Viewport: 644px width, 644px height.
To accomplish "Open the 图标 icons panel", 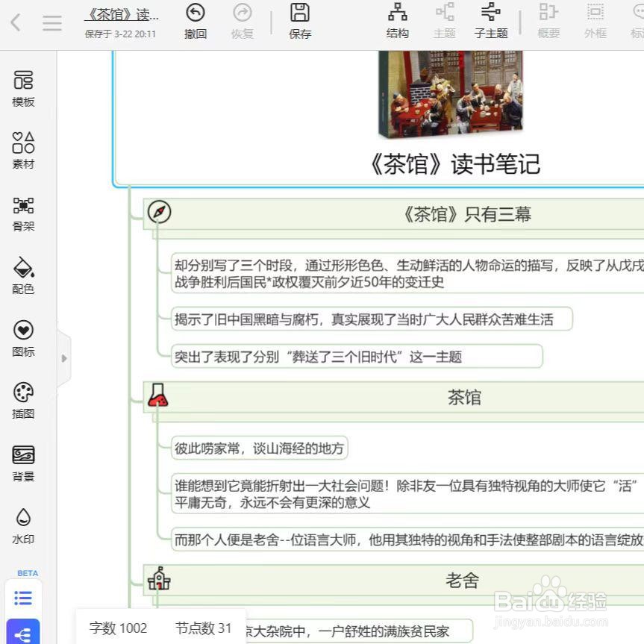I will click(23, 339).
